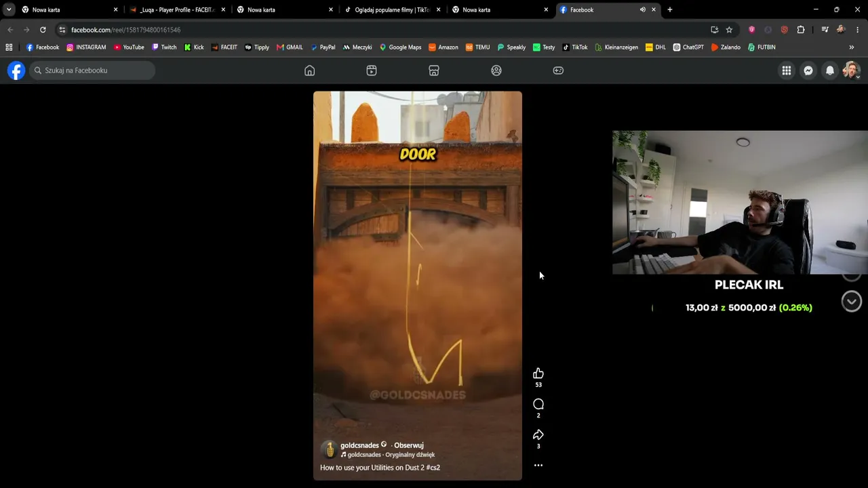The image size is (868, 488).
Task: Open the YouTube bookmark
Action: tap(129, 47)
